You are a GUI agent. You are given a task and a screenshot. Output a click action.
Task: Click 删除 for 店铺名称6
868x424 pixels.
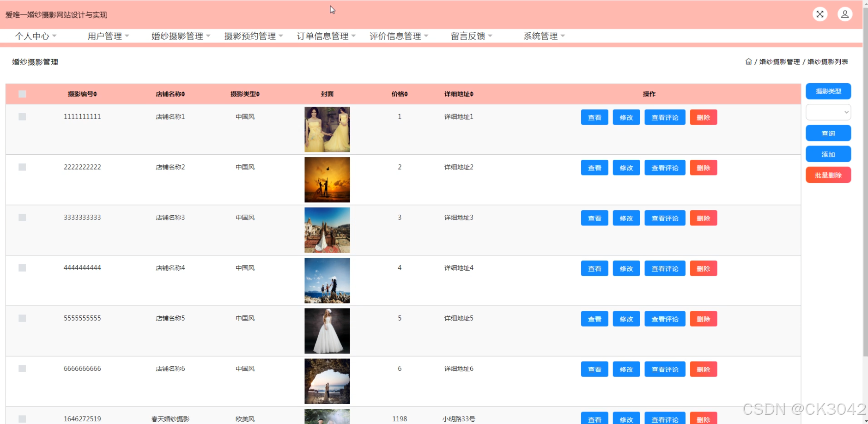[704, 369]
